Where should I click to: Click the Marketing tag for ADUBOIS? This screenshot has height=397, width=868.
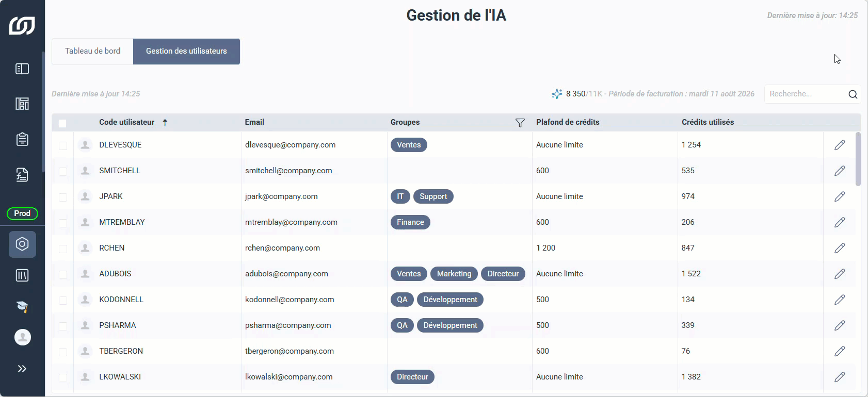coord(454,274)
